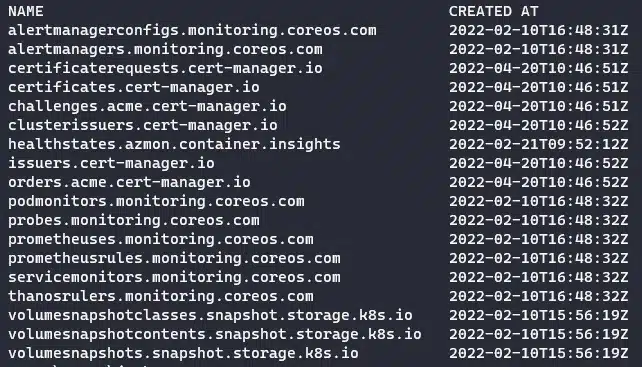The height and width of the screenshot is (367, 642).
Task: Click clusterissuers.cert-manager.io entry
Action: point(143,125)
